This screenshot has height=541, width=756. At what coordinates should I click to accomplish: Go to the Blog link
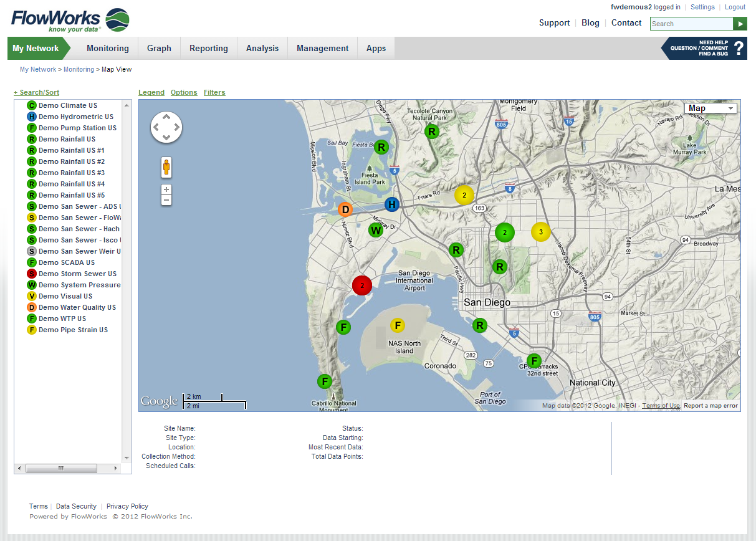pos(590,22)
